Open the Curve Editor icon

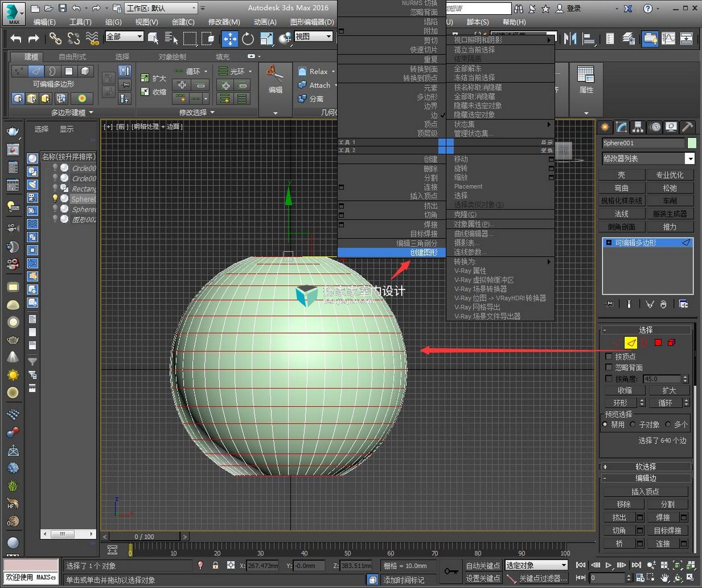point(669,38)
